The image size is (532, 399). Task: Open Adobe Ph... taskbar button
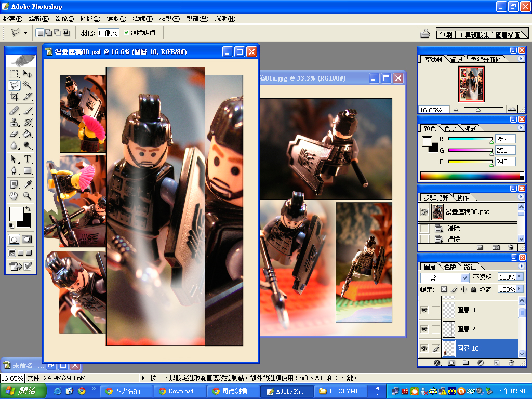click(x=286, y=392)
